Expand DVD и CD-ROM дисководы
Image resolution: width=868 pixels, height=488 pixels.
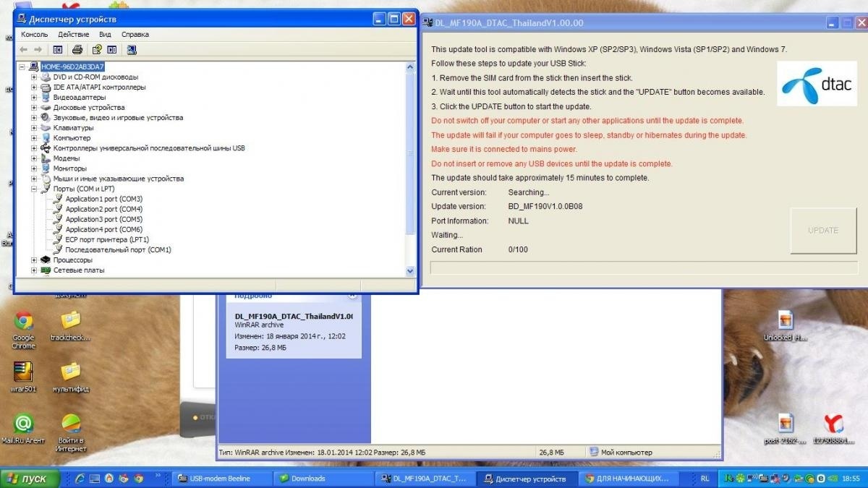(x=34, y=77)
